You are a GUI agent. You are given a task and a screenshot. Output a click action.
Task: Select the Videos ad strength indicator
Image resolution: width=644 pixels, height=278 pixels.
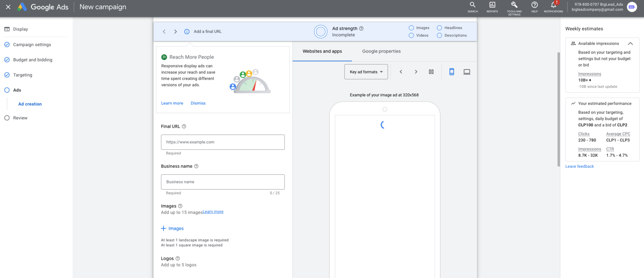click(x=411, y=35)
